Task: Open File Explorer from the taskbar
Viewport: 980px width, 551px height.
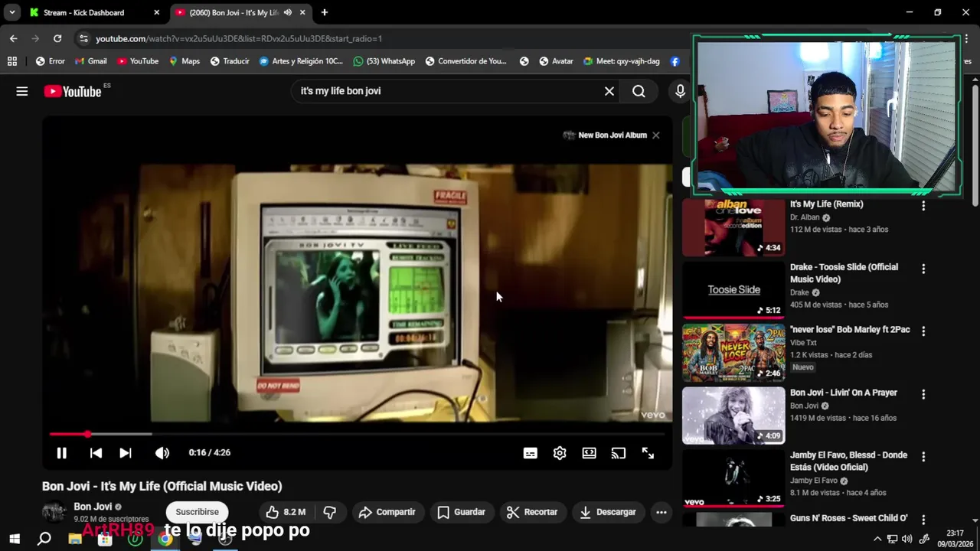Action: 74,539
